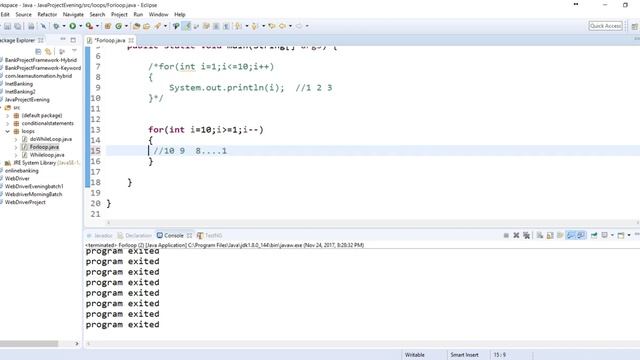This screenshot has height=360, width=640.
Task: Switch to the TestNG tab
Action: 209,236
